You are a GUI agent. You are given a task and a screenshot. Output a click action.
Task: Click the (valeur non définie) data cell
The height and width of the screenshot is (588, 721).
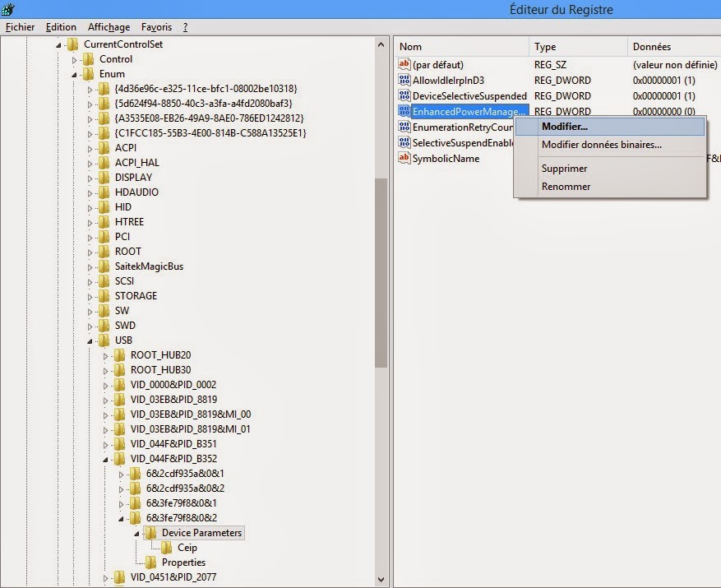pos(675,64)
